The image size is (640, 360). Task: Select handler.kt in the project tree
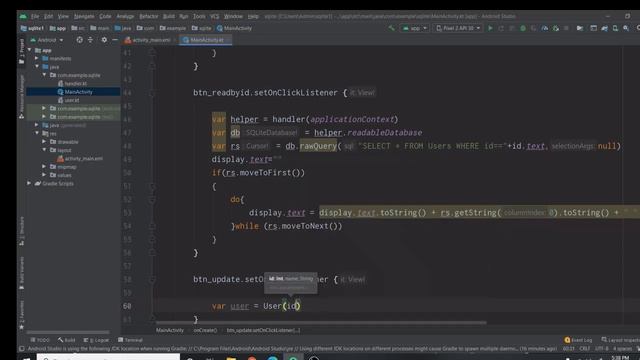point(72,83)
